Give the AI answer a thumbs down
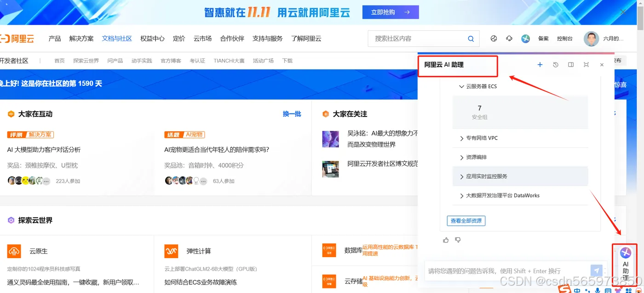This screenshot has height=293, width=644. point(458,239)
